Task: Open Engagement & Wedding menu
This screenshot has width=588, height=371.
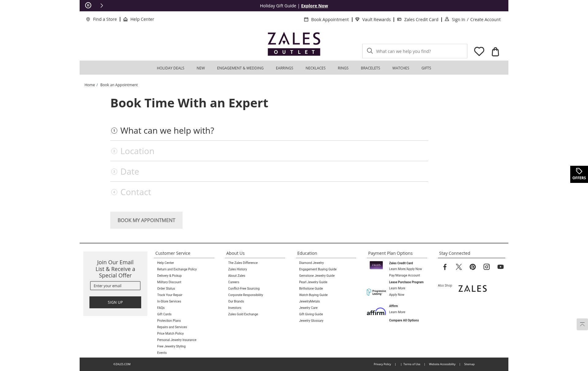Action: pos(240,68)
